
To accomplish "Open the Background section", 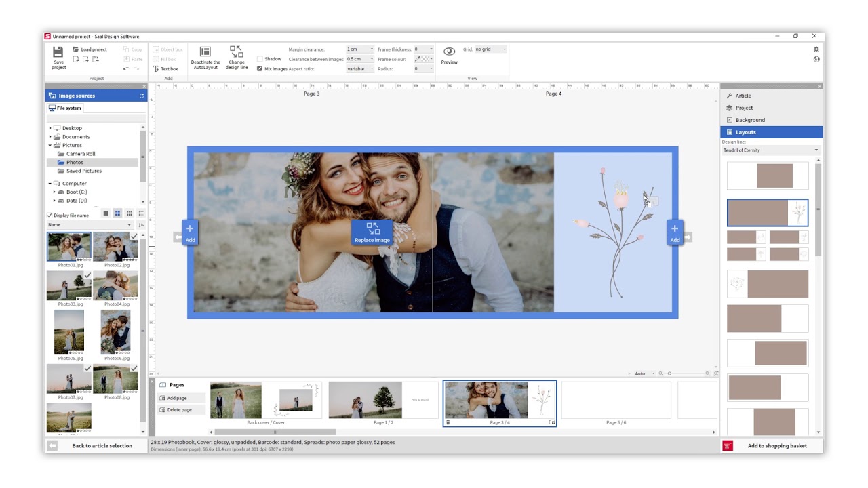I will pos(771,120).
